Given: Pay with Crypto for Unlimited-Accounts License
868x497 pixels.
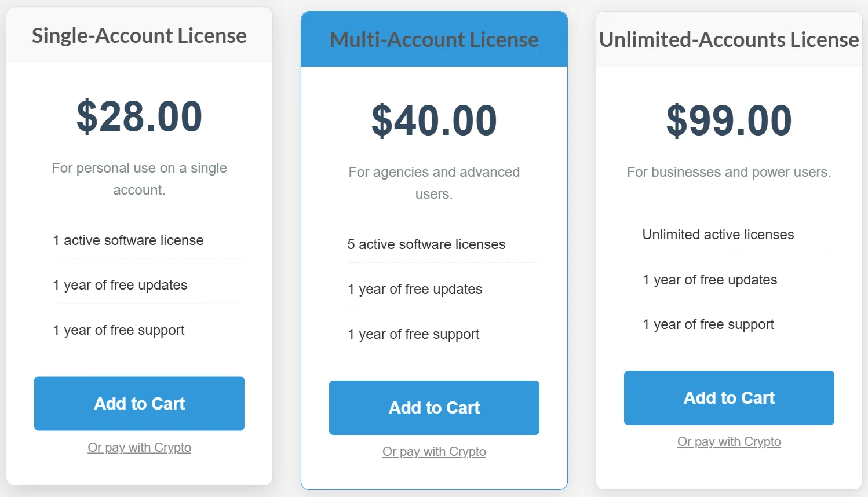Looking at the screenshot, I should pos(729,441).
